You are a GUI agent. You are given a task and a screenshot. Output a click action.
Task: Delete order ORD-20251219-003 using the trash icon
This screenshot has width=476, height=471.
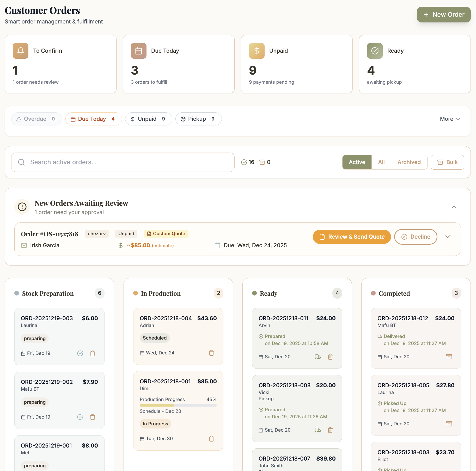[92, 353]
